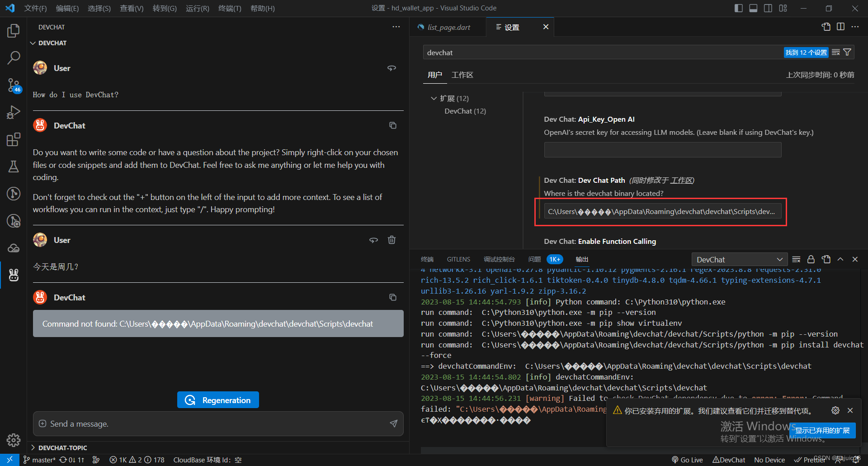Delete the second User message
This screenshot has height=466, width=868.
pyautogui.click(x=392, y=240)
